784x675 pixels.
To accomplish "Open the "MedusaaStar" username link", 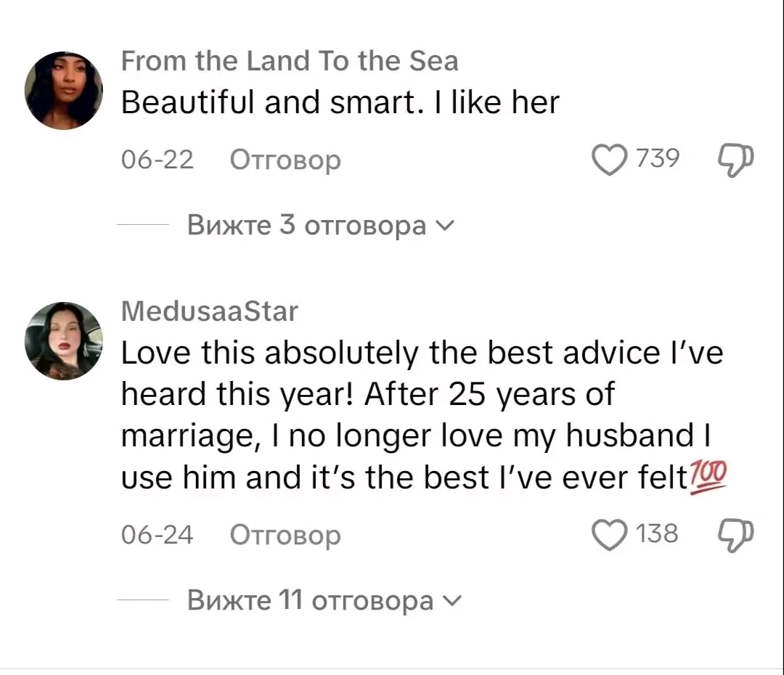I will (x=209, y=311).
